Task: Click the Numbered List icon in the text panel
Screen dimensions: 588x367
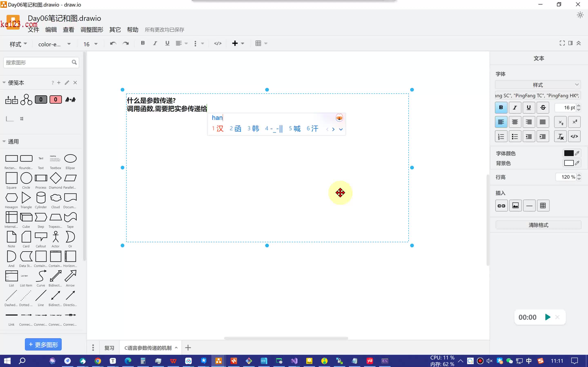Action: coord(501,136)
